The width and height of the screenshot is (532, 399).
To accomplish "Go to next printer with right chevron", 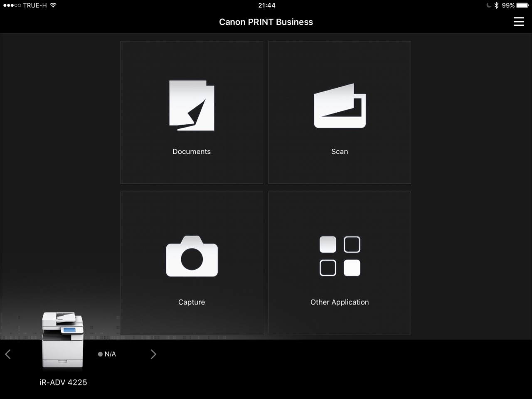I will point(153,354).
